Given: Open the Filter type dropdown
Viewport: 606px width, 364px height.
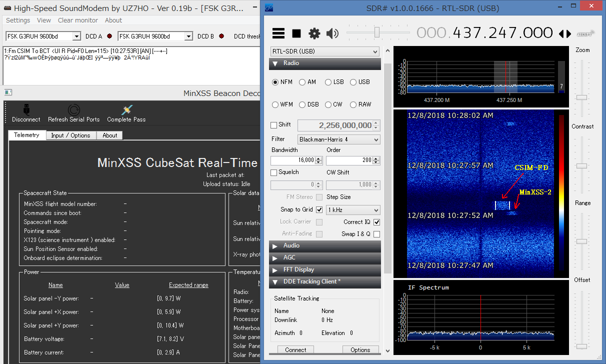Looking at the screenshot, I should pos(339,139).
